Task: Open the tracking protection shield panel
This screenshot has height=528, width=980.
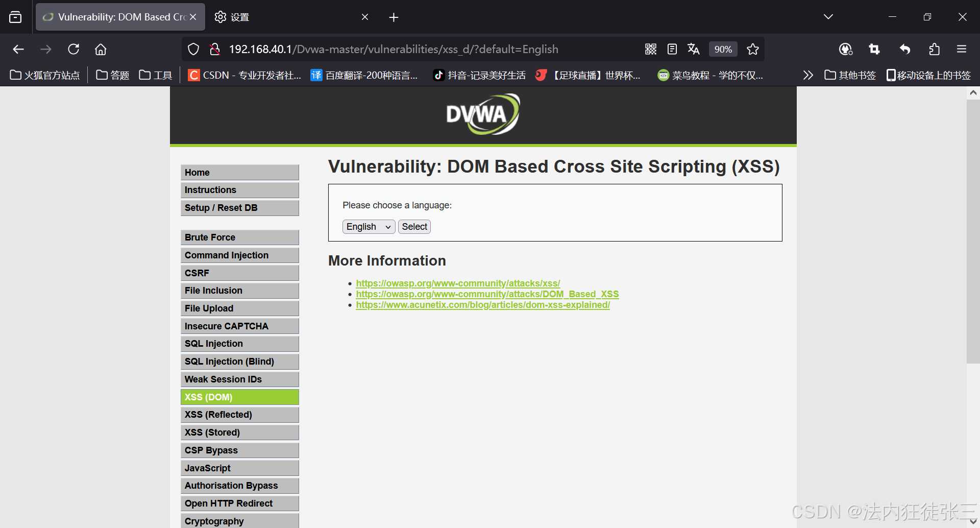Action: click(193, 49)
